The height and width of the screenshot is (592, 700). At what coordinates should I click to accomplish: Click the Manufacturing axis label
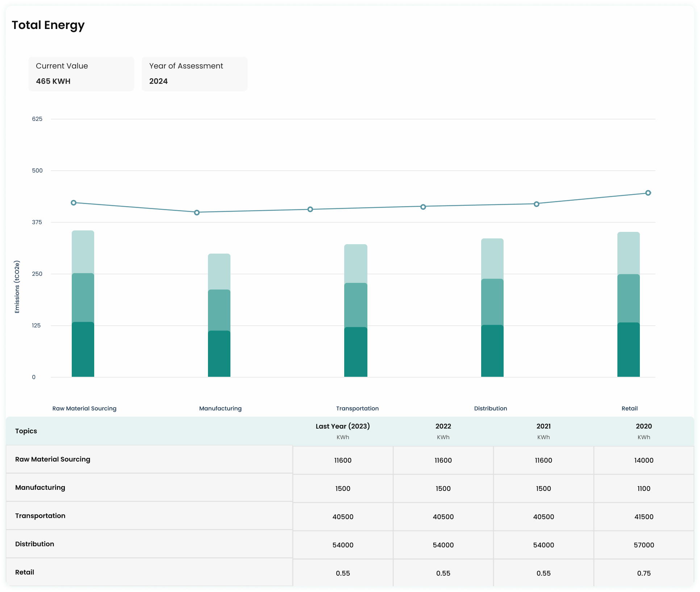point(220,408)
